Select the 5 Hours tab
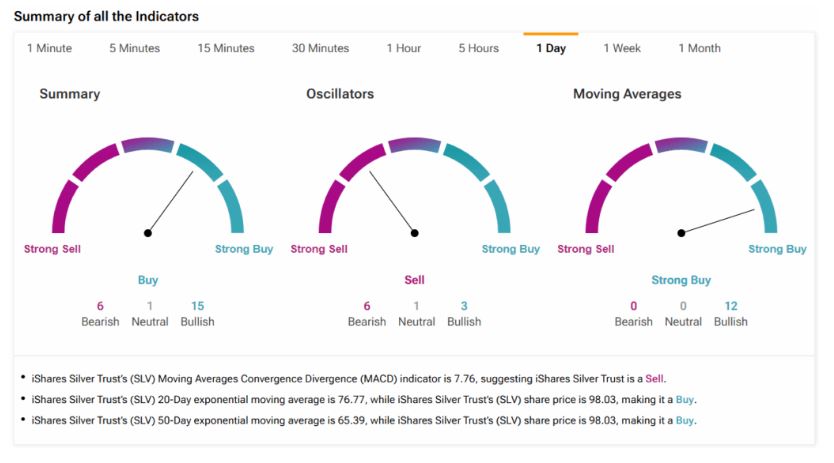834x463 pixels. coord(479,48)
